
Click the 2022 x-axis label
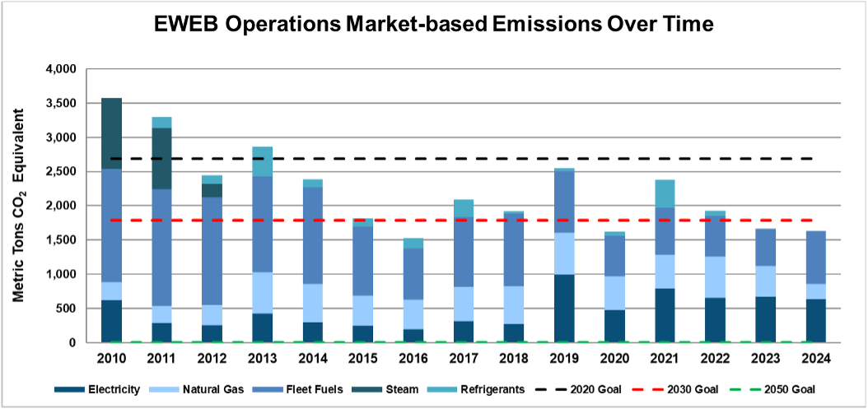(715, 359)
